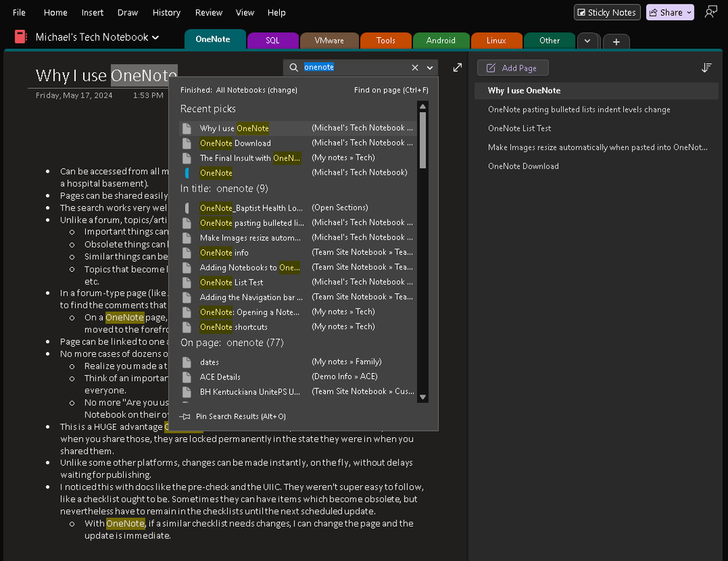
Task: Click the page icon beside 'OneNote info'
Action: click(x=187, y=252)
